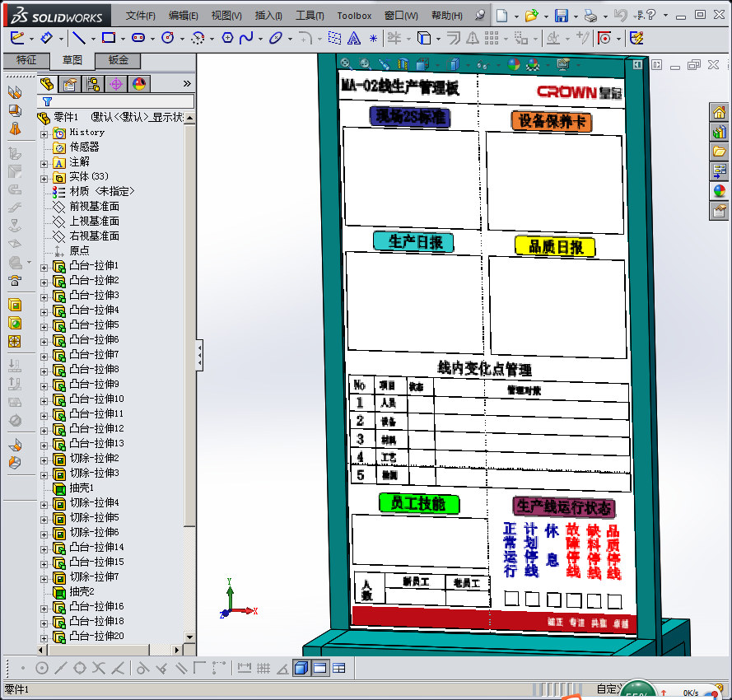Open the Toolbox menu

(354, 16)
